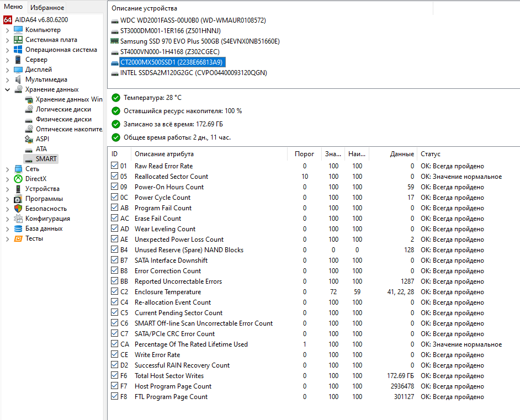Viewport: 520px width, 420px height.
Task: Select Физические диски in the tree
Action: (63, 119)
